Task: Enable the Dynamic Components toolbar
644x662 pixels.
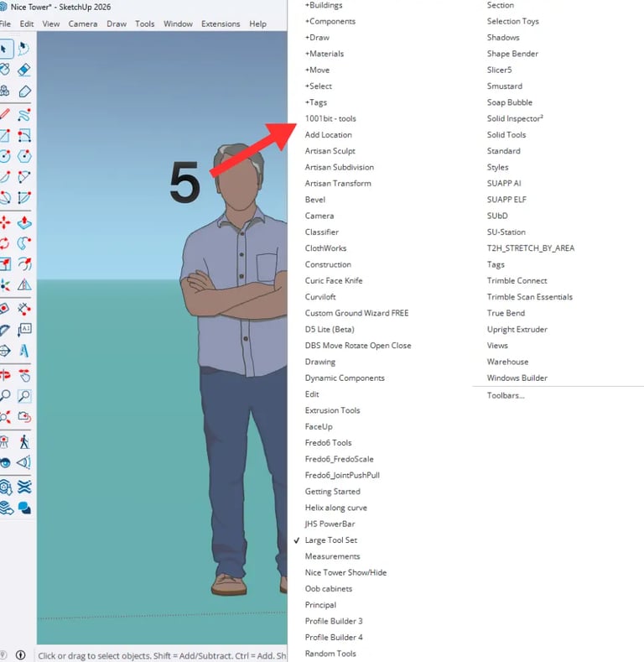Action: pos(345,378)
